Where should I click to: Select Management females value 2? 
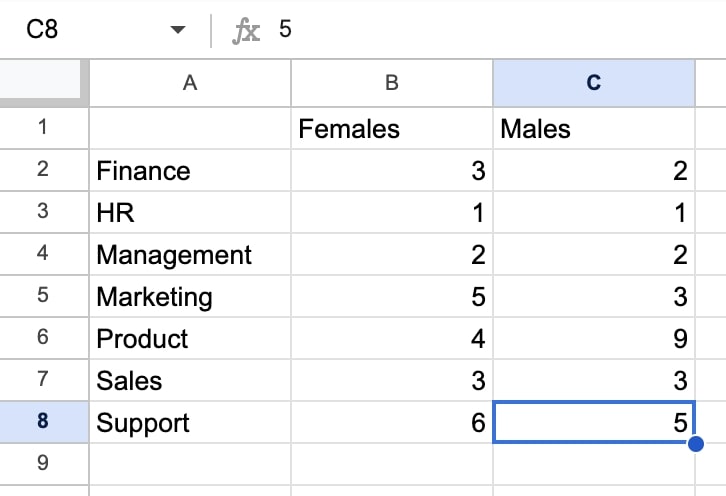[392, 254]
